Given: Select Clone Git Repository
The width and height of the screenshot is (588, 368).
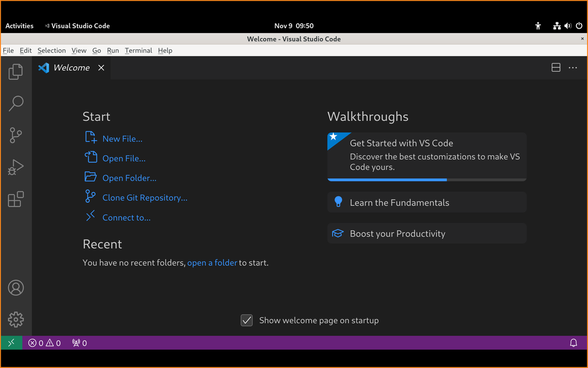Looking at the screenshot, I should (145, 197).
